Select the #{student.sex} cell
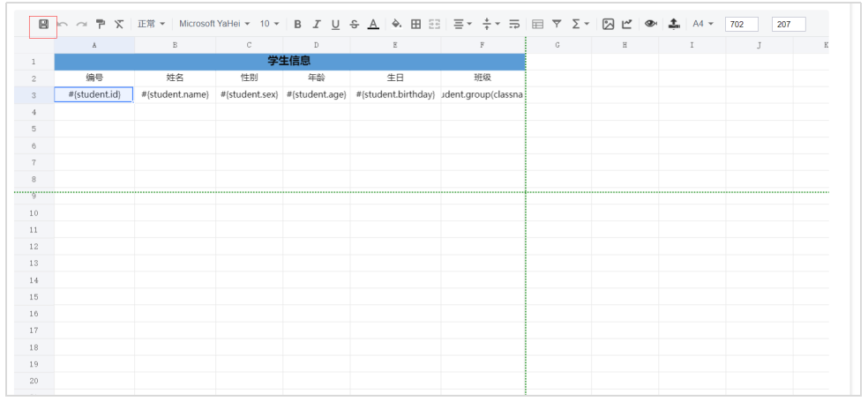 point(249,94)
